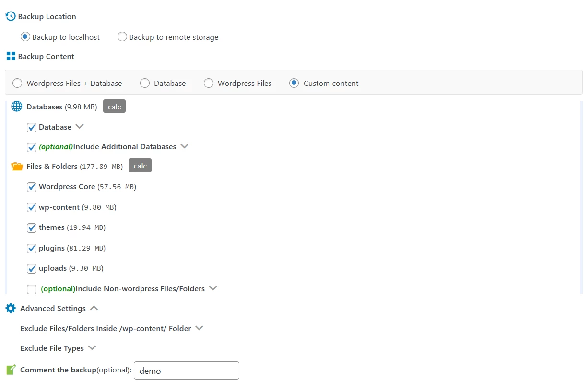
Task: Click the Backup Location clock icon
Action: tap(11, 16)
